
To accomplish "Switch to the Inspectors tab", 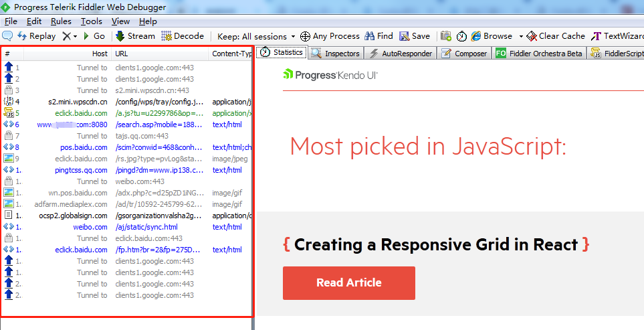I will (336, 53).
